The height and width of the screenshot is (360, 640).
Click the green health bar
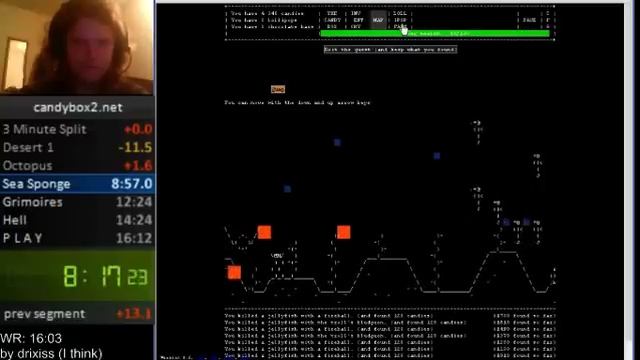pyautogui.click(x=435, y=33)
